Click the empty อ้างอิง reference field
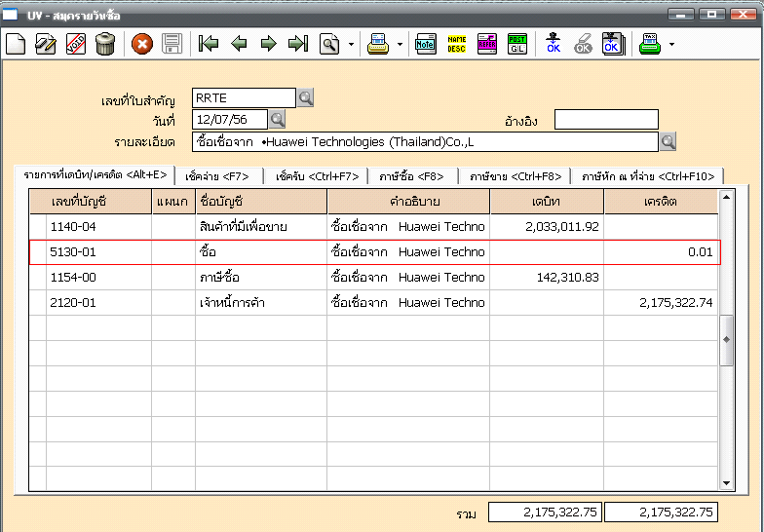This screenshot has width=764, height=532. point(605,120)
